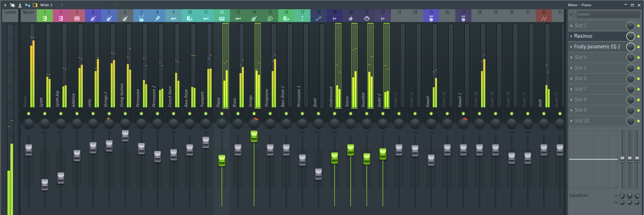644x215 pixels.
Task: Select insert track 23 header
Action: pos(399,15)
